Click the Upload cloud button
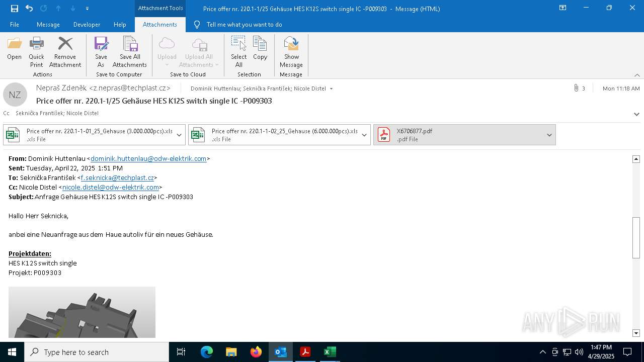 coord(167,52)
